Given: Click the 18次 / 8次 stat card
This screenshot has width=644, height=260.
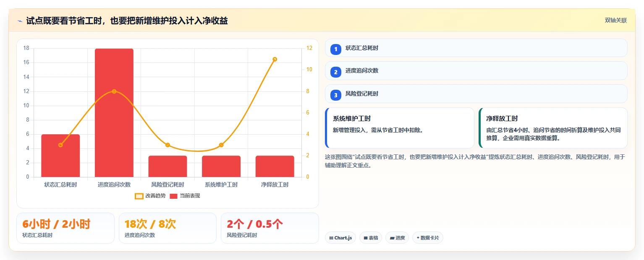Looking at the screenshot, I should tap(168, 228).
